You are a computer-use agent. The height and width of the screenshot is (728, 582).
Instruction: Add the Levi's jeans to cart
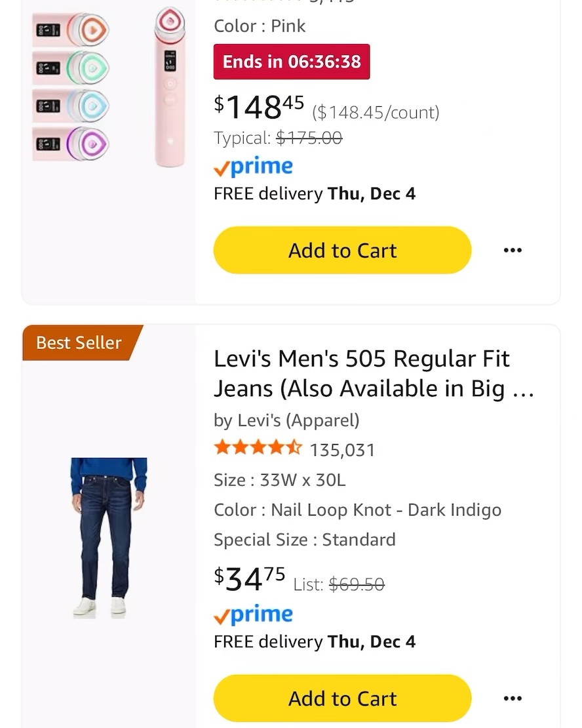coord(342,698)
